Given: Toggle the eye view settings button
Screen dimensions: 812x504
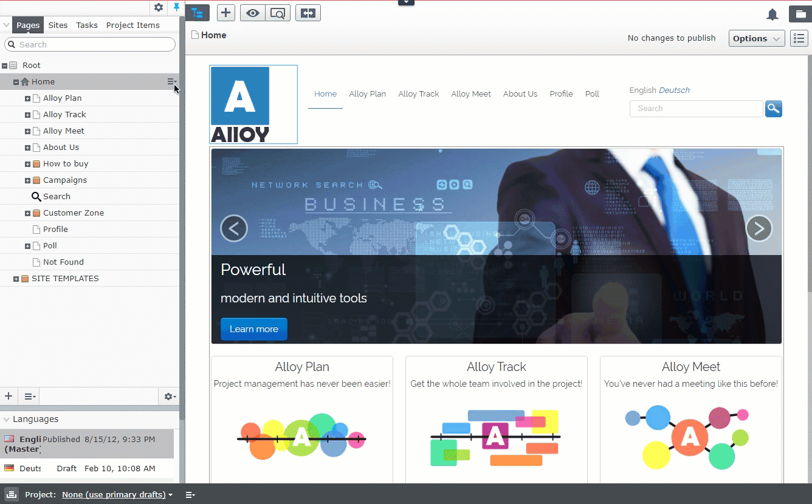Looking at the screenshot, I should tap(252, 13).
